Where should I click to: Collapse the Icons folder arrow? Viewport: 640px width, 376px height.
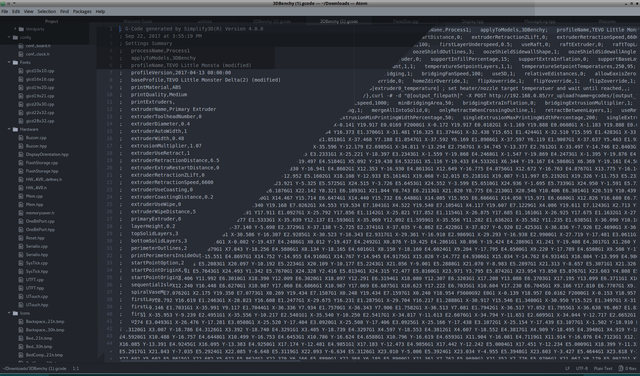coord(9,313)
